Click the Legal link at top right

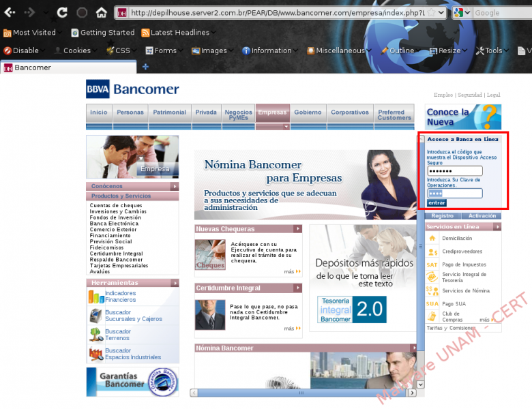pyautogui.click(x=494, y=95)
